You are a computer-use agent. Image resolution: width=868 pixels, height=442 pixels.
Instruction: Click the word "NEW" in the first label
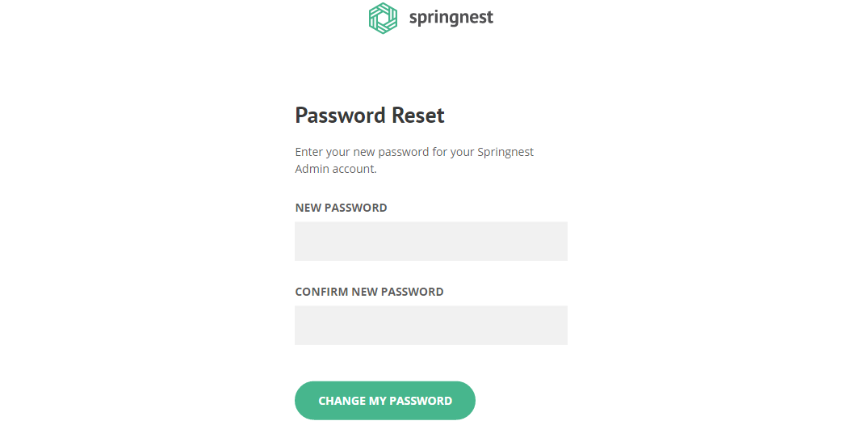308,208
